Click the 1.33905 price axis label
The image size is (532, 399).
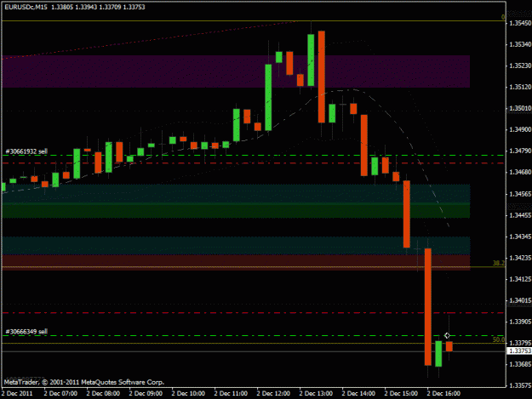pos(520,322)
